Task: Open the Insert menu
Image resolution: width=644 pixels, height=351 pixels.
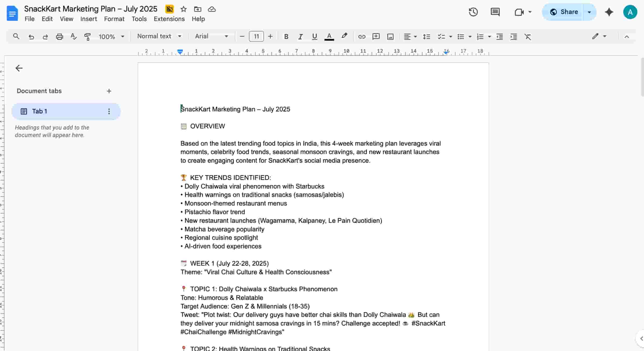Action: 89,19
